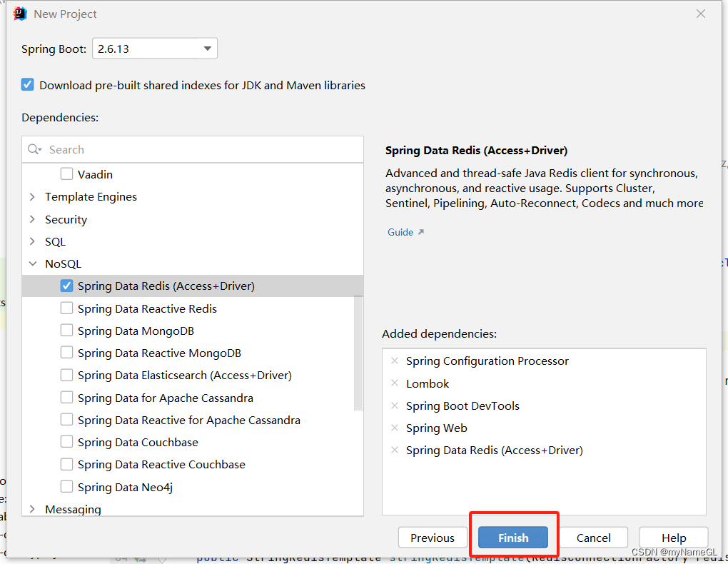Viewport: 728px width, 564px height.
Task: Select Spring Data Neo4j row label
Action: point(125,487)
